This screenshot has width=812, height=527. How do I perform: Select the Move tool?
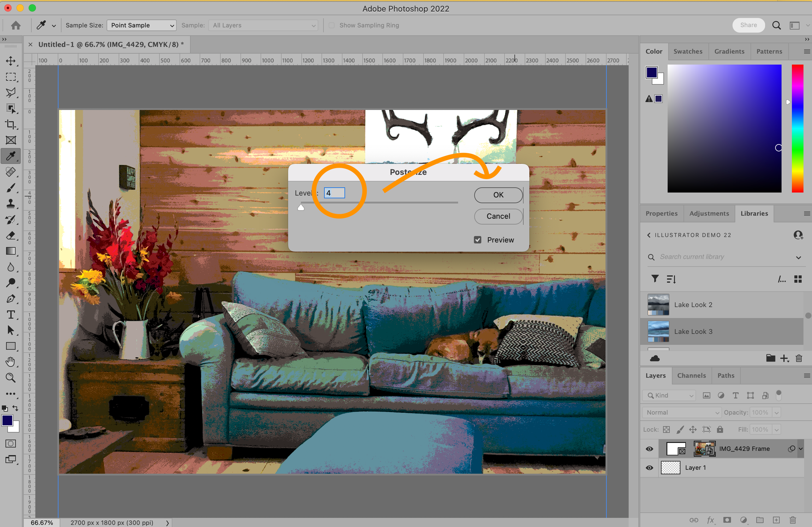coord(11,61)
